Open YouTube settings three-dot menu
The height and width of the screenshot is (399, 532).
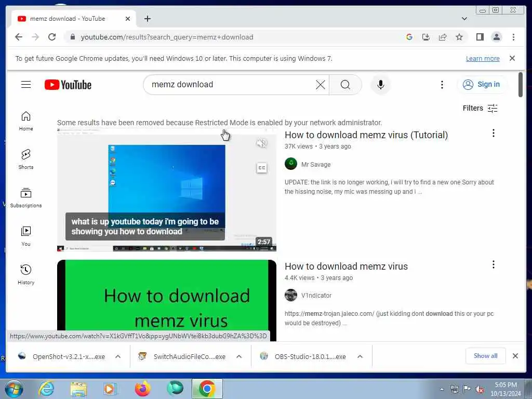click(x=442, y=85)
